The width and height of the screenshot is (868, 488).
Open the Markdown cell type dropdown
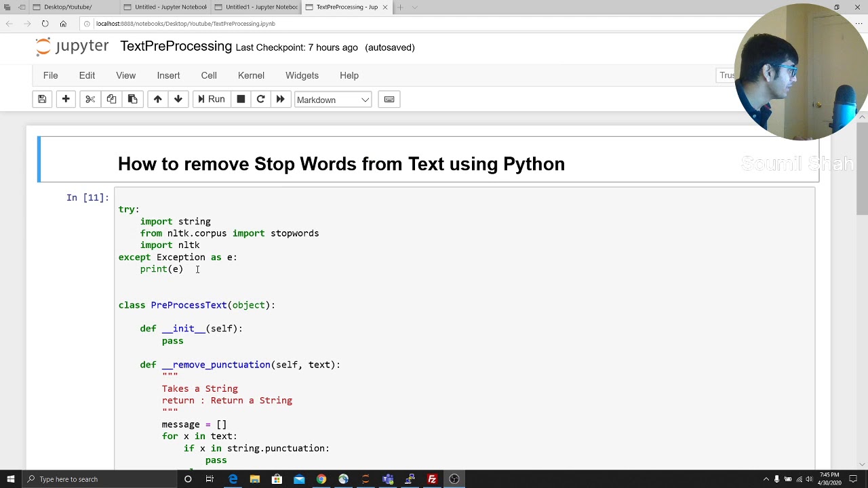pos(333,100)
